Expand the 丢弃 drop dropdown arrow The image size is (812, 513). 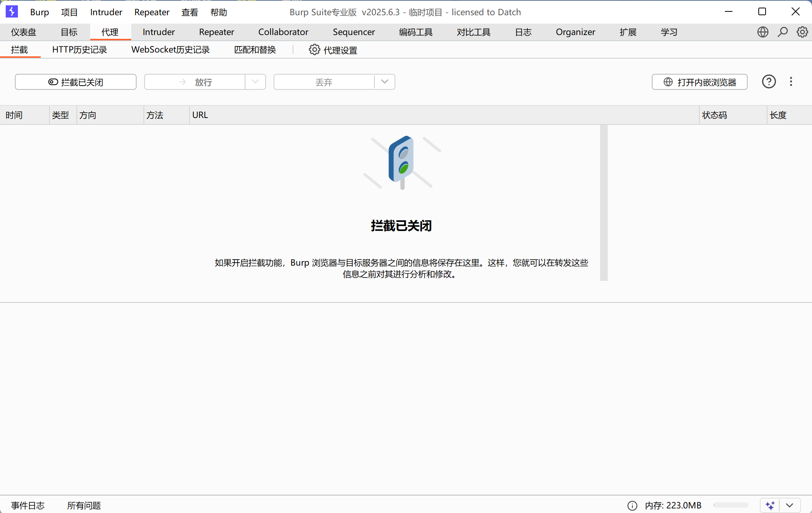pos(384,82)
